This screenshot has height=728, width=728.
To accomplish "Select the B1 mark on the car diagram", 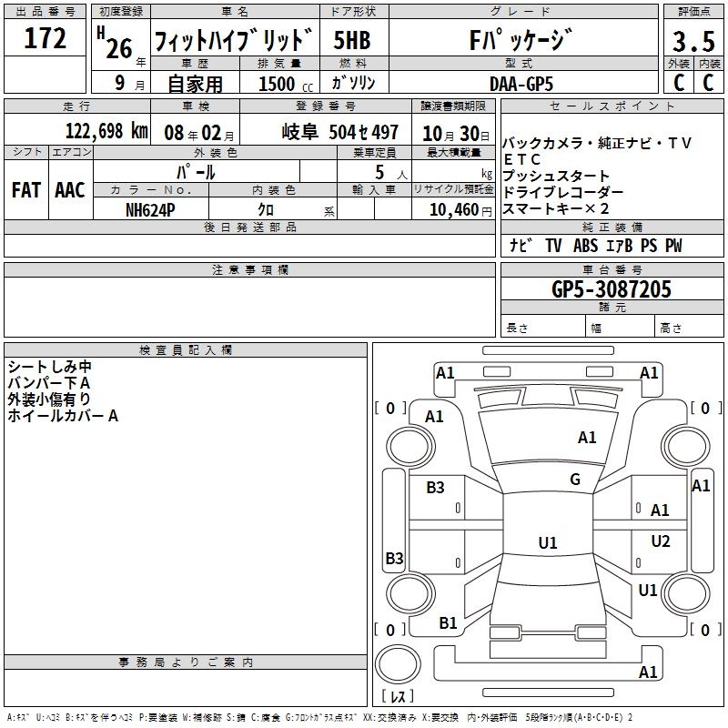I will click(448, 623).
